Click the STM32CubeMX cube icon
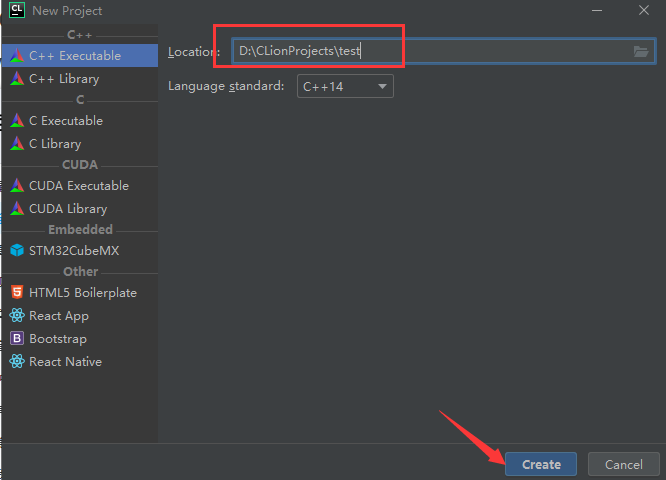This screenshot has width=666, height=480. [x=17, y=251]
